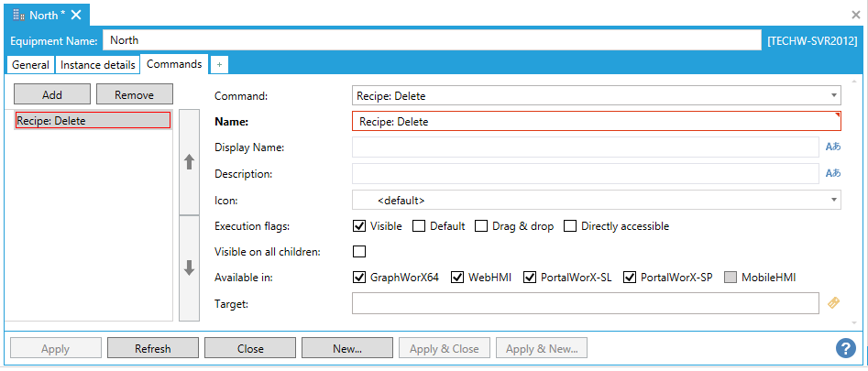Move command down with arrow

pos(190,268)
